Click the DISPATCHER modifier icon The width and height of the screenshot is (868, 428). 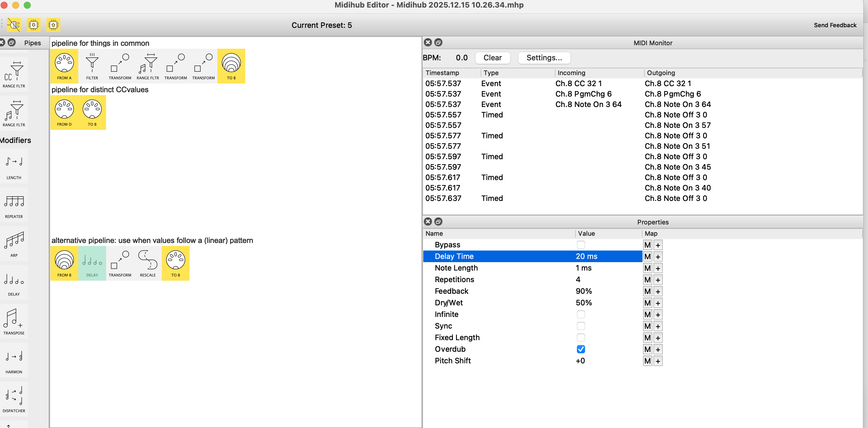coord(14,399)
